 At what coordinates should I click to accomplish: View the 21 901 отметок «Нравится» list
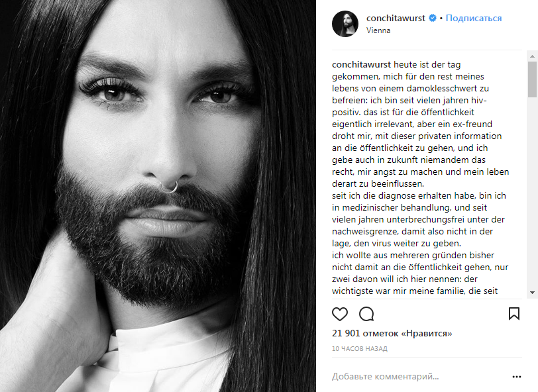(392, 333)
